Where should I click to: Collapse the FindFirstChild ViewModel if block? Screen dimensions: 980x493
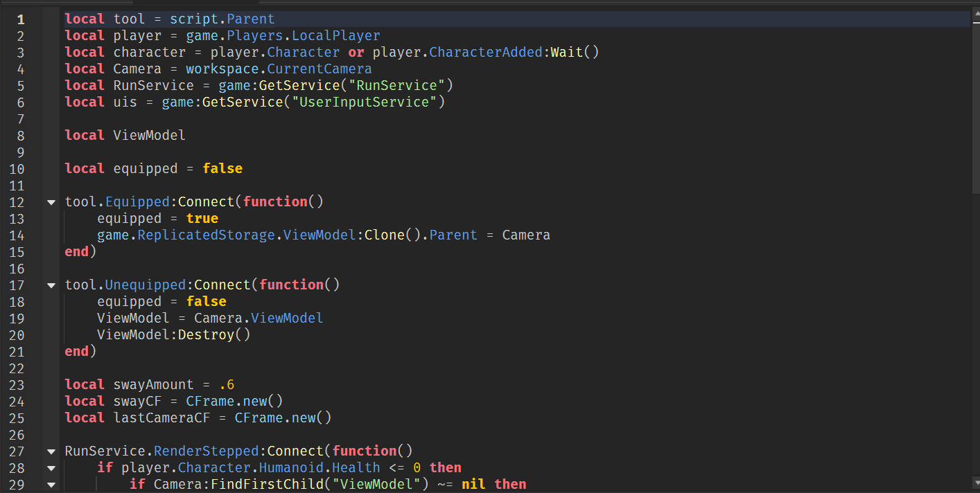click(x=51, y=484)
